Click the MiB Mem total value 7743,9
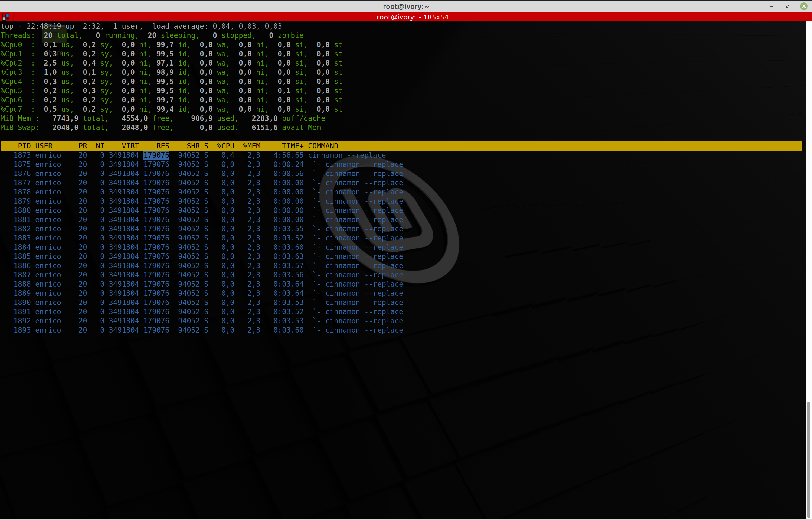This screenshot has height=520, width=812. [x=66, y=119]
